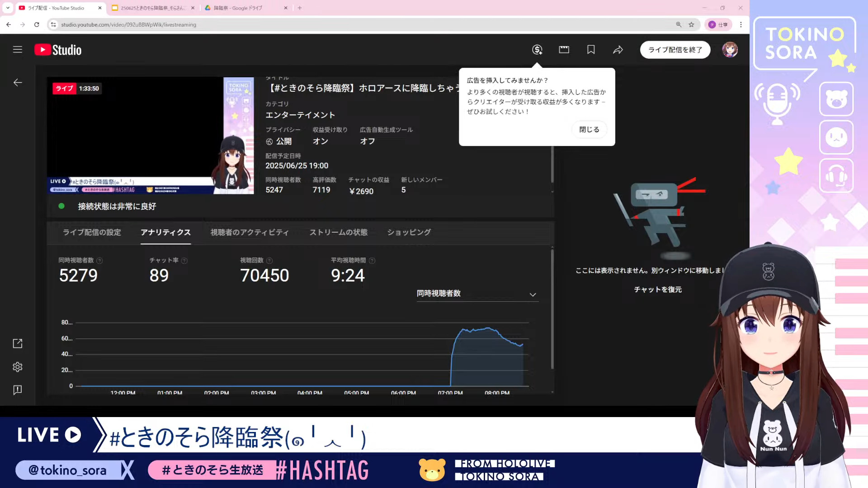Image resolution: width=868 pixels, height=488 pixels.
Task: Click the 新しいメンバー count 5
Action: click(404, 190)
